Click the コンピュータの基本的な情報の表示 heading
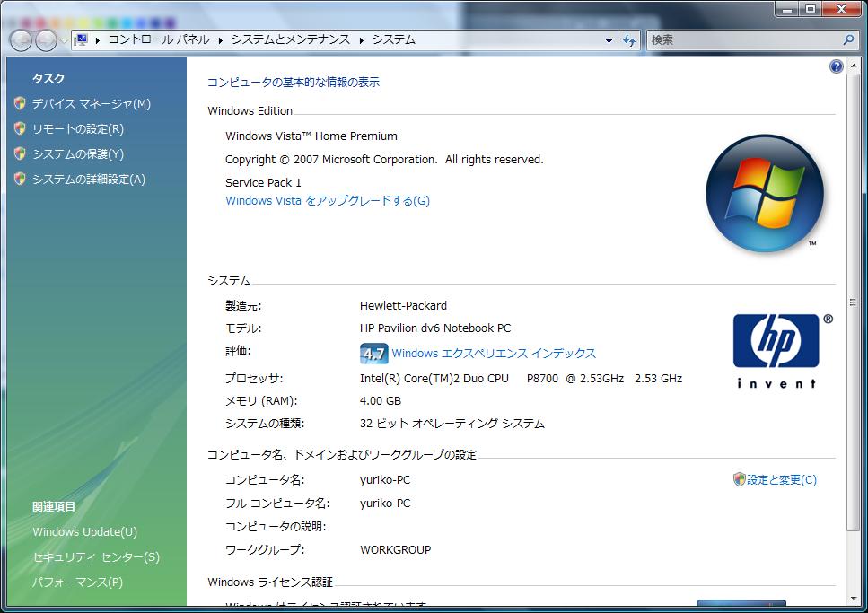This screenshot has width=868, height=613. point(294,82)
